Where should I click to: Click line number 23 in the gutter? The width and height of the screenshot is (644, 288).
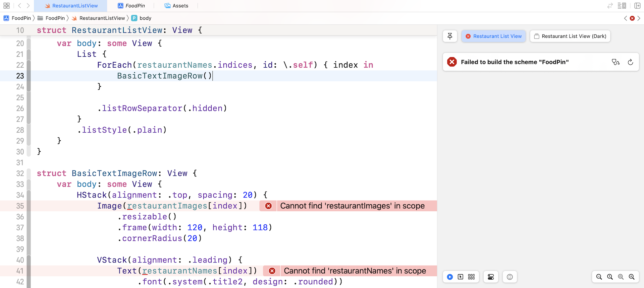tap(20, 76)
